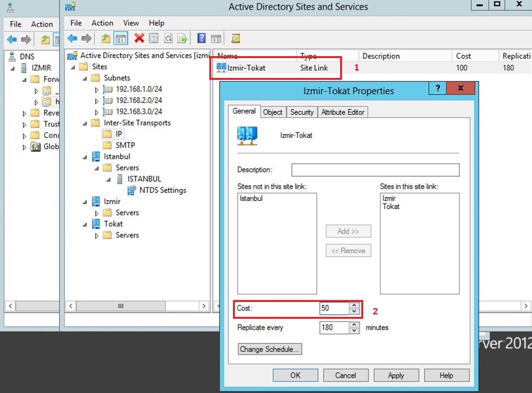Decrease the Cost value with down arrow
Viewport: 532px width, 393px height.
[354, 311]
